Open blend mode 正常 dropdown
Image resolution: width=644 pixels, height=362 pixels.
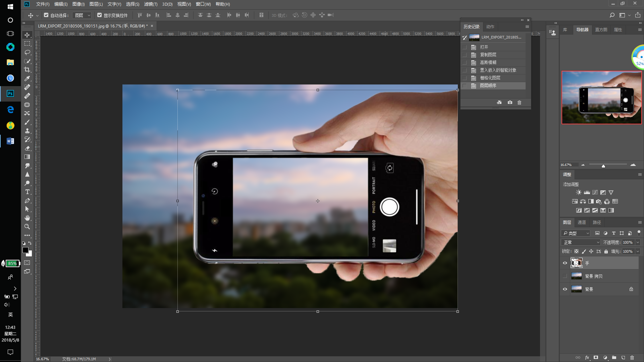point(581,242)
